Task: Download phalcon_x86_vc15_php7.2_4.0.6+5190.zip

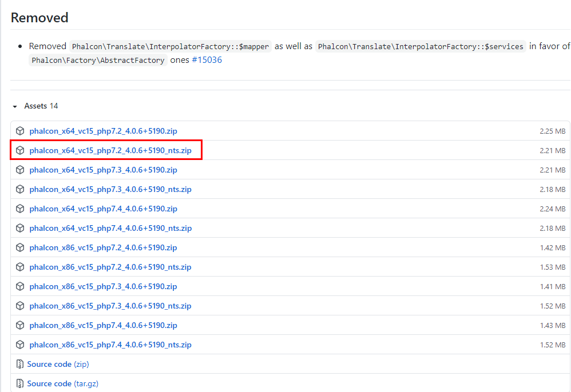Action: (104, 247)
